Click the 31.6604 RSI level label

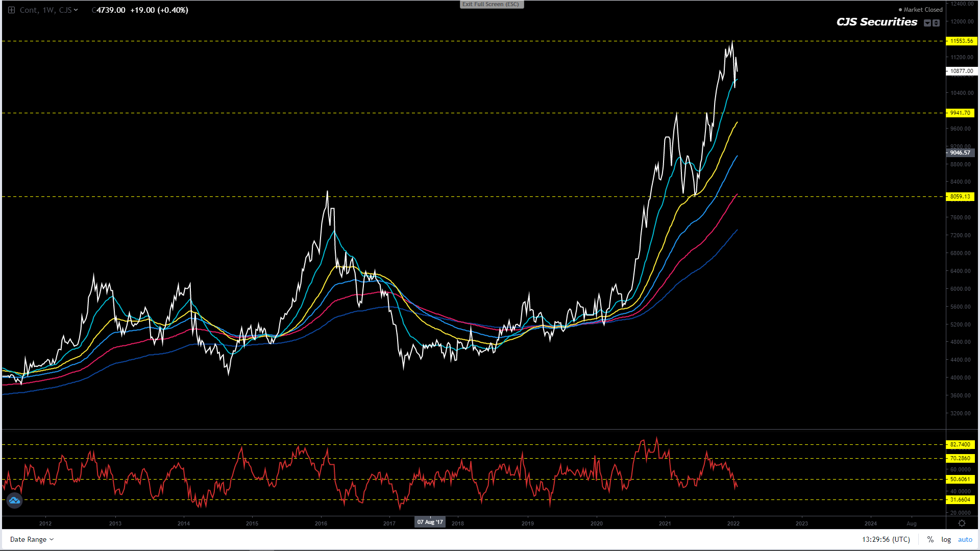click(x=960, y=499)
